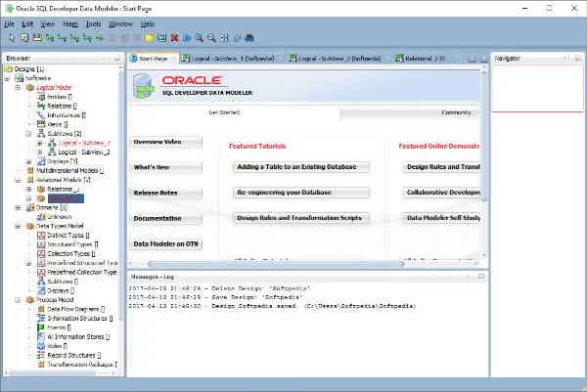Click the Information Structures node icon
This screenshot has height=392, width=587.
(41, 318)
